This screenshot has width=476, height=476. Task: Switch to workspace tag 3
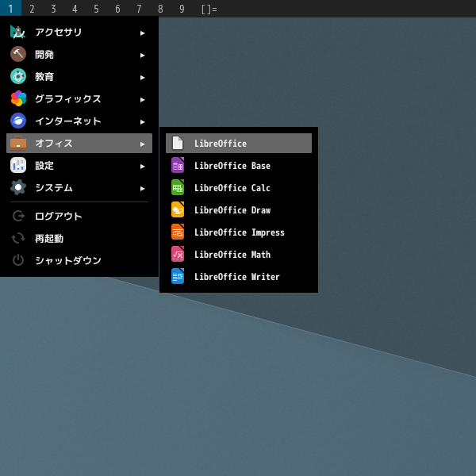(x=53, y=9)
